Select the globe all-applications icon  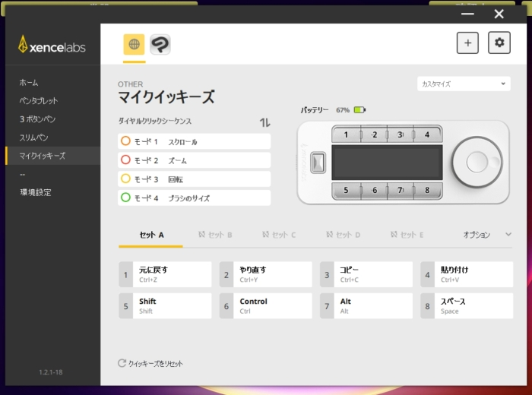[x=135, y=44]
